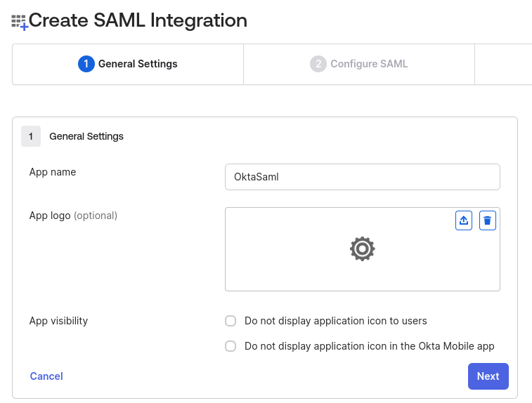The height and width of the screenshot is (403, 532).
Task: Click the 'General Settings' section heading text
Action: coord(86,136)
